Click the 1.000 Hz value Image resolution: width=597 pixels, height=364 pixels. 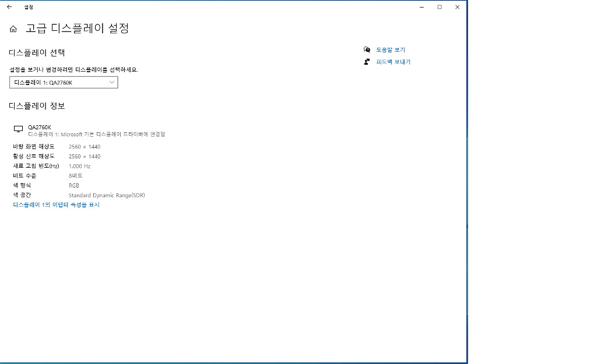click(79, 166)
